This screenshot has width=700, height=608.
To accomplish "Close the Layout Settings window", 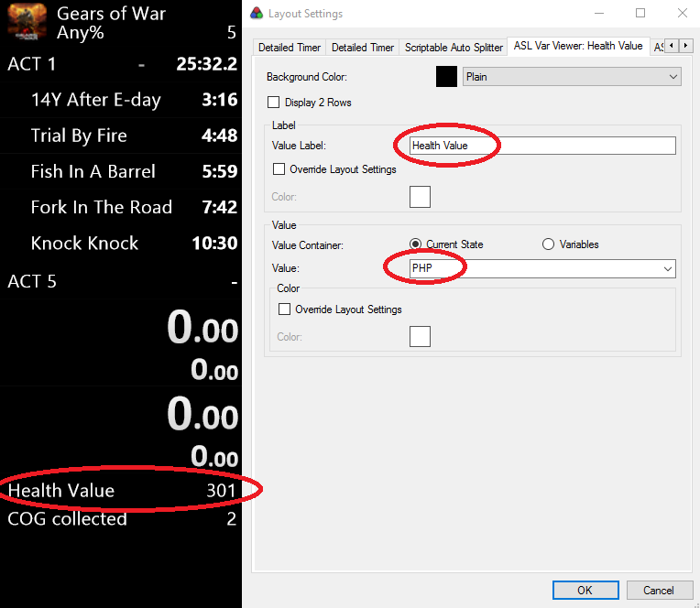I will click(x=683, y=13).
